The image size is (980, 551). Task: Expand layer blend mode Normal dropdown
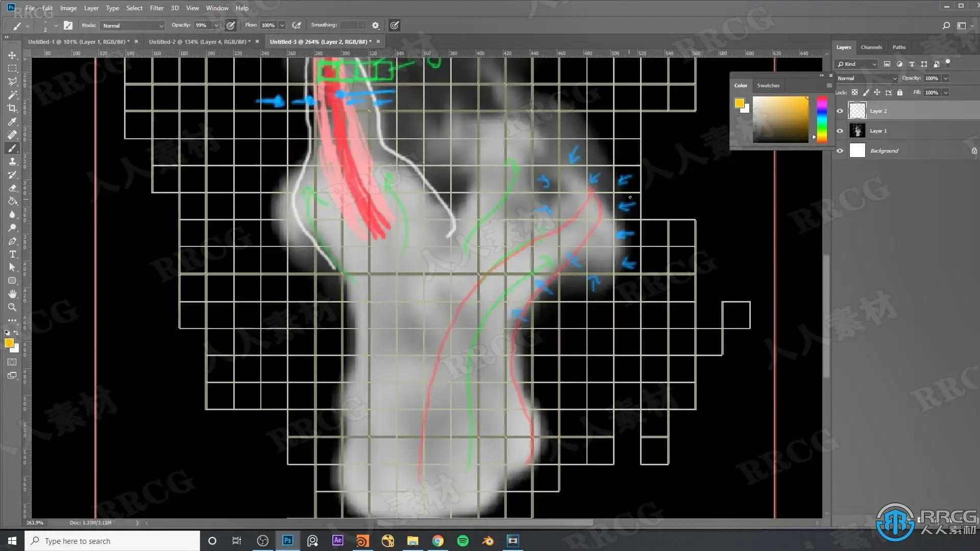[x=866, y=78]
